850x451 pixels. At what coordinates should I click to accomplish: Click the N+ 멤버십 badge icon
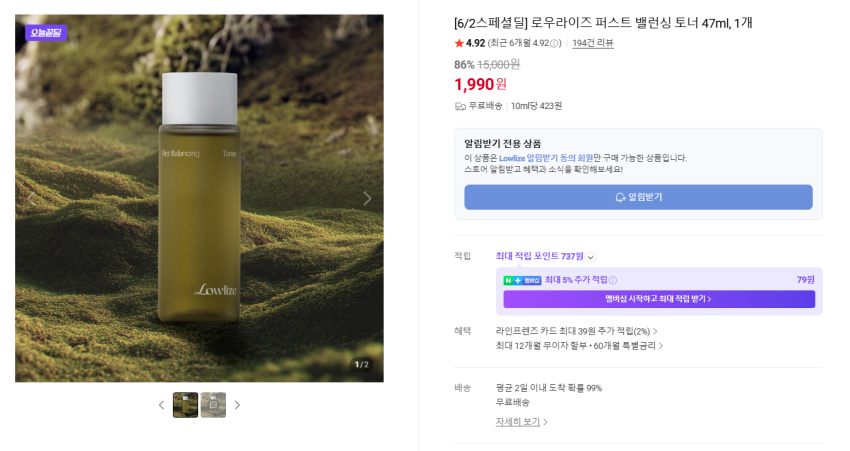(x=523, y=280)
